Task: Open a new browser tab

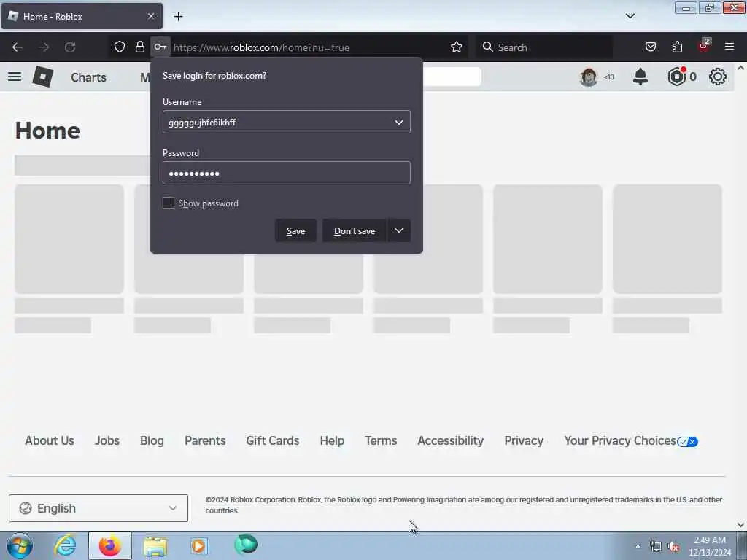Action: (x=178, y=17)
